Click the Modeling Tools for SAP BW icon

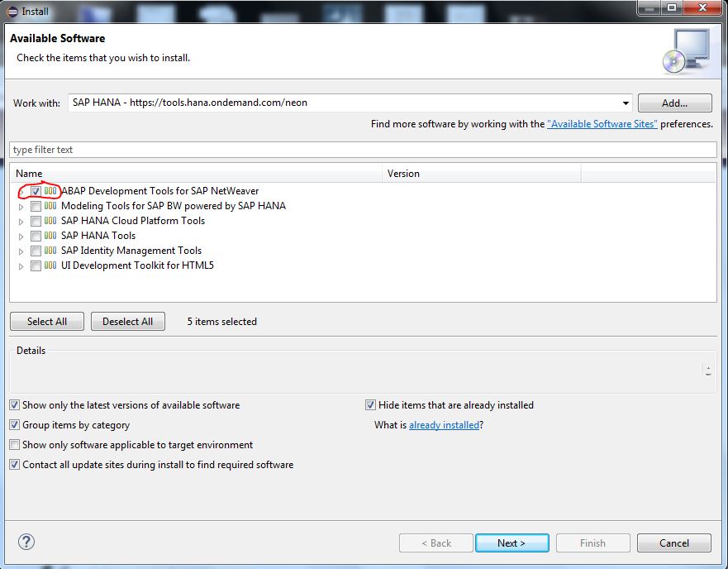pyautogui.click(x=50, y=205)
